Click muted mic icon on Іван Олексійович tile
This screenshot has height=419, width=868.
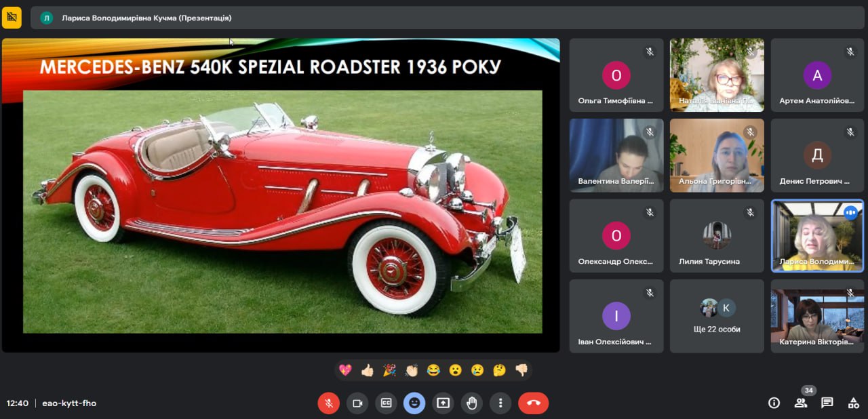coord(650,293)
